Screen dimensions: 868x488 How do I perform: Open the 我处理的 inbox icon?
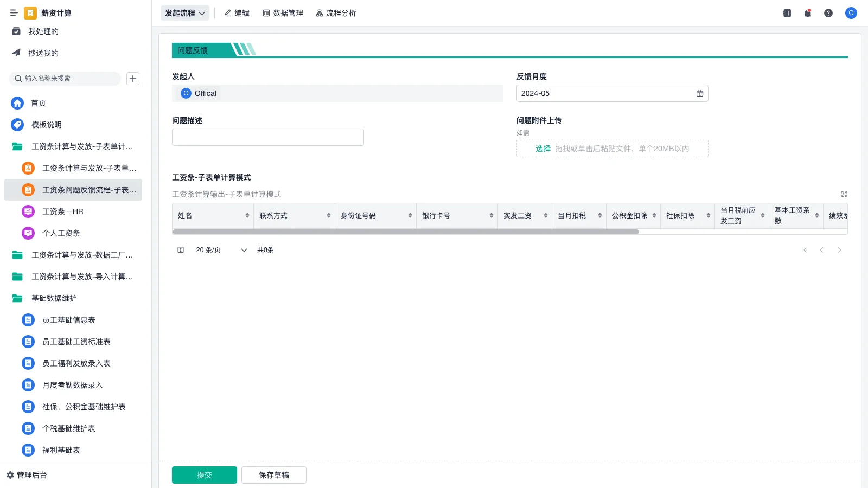pos(16,31)
